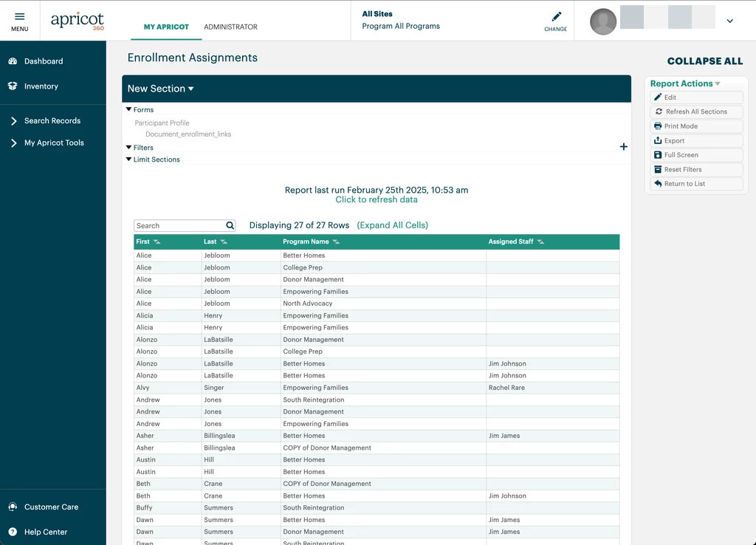This screenshot has height=545, width=756.
Task: Click the Displaying 27 of 27 Rows text
Action: (299, 225)
